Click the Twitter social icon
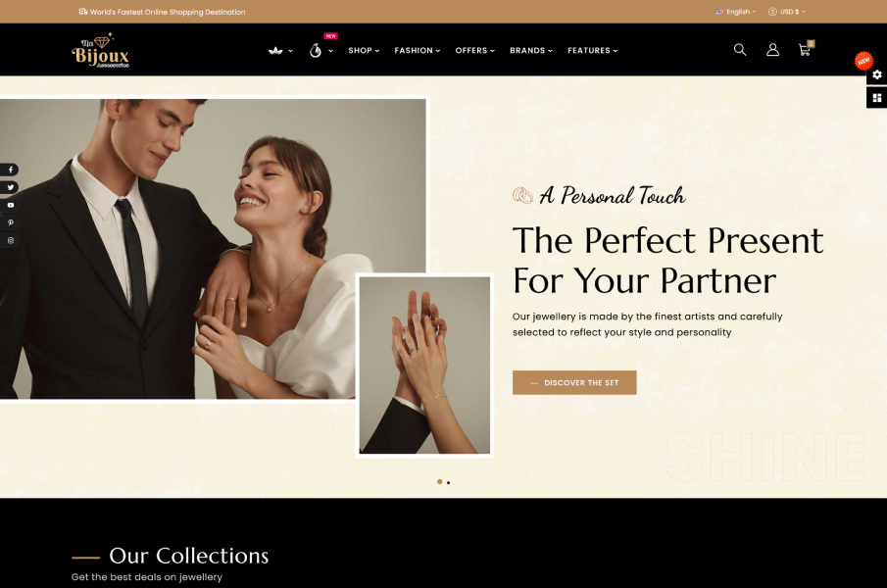 (10, 187)
